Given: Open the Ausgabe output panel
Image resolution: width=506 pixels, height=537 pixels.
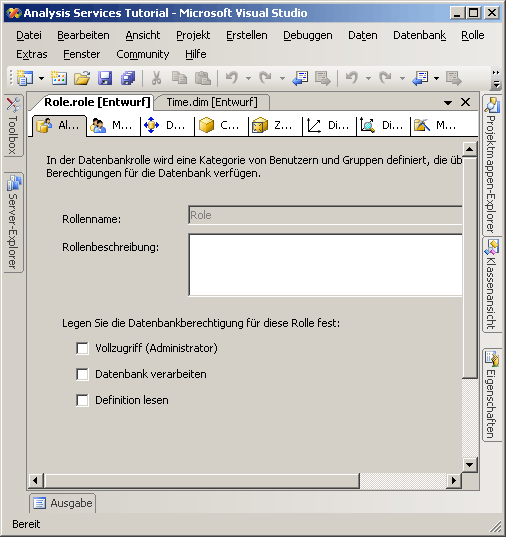Looking at the screenshot, I should (x=63, y=503).
